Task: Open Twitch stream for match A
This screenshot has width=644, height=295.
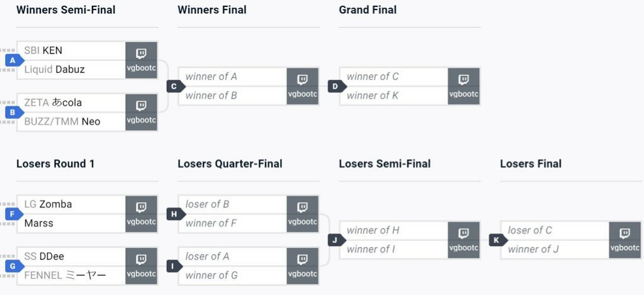Action: coord(141,60)
